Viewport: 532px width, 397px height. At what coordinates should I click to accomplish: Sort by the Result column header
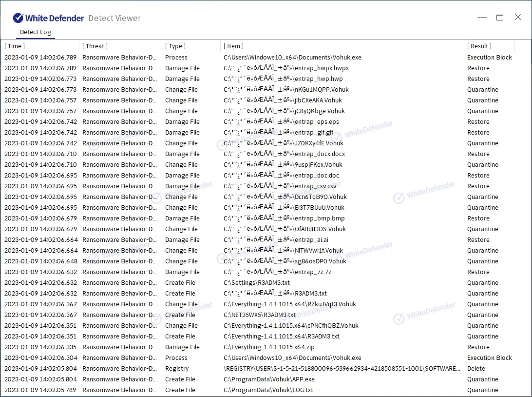tap(479, 46)
